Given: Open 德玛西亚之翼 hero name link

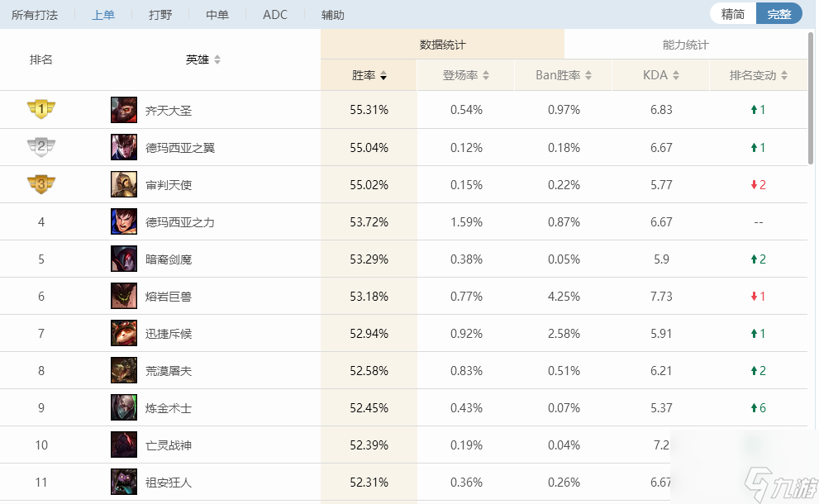Looking at the screenshot, I should [180, 148].
